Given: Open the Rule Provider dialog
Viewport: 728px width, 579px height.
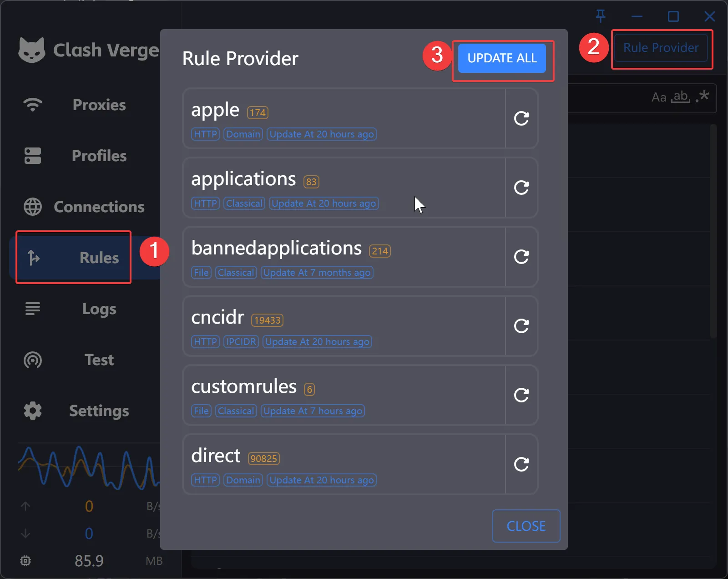Looking at the screenshot, I should click(x=662, y=47).
